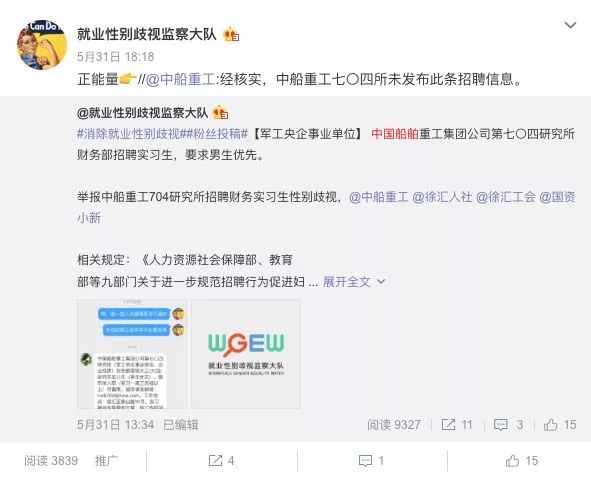The image size is (591, 479).
Task: Open the #粉丝投稿# hashtag
Action: [215, 134]
